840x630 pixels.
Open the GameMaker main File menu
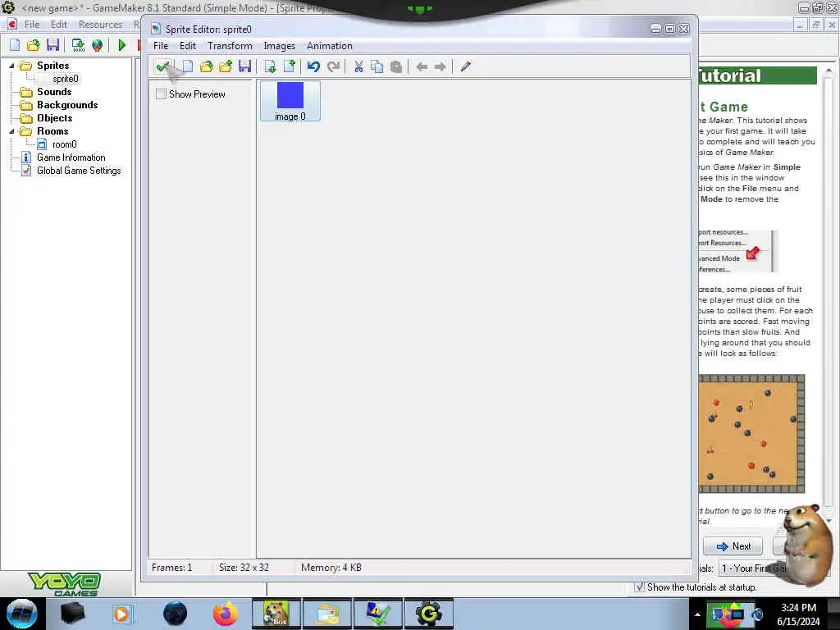point(32,25)
